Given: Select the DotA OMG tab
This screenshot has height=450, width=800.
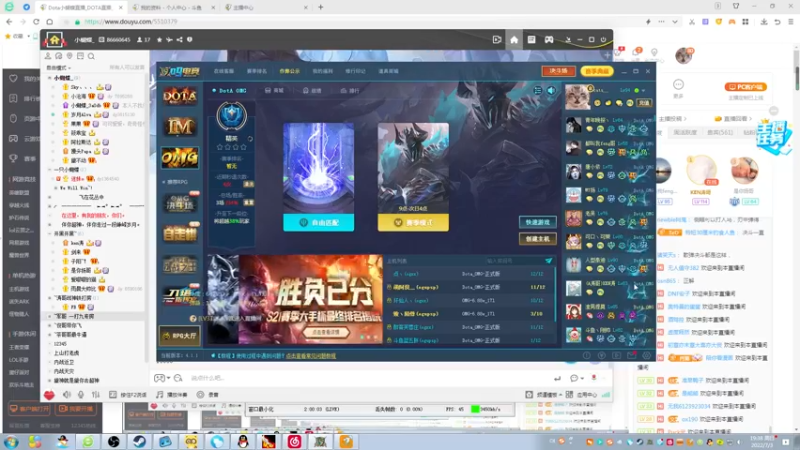Looking at the screenshot, I should (x=229, y=90).
